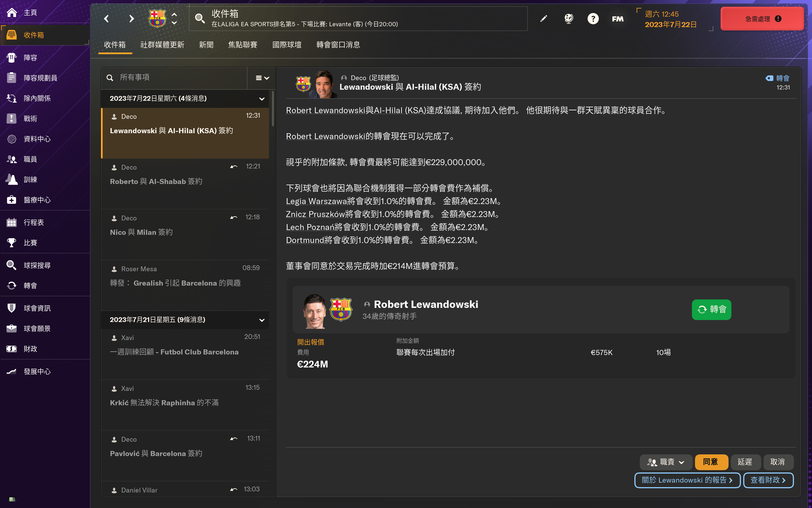Open Robert Lewandowski link in first sentence
812x508 pixels.
pyautogui.click(x=325, y=111)
